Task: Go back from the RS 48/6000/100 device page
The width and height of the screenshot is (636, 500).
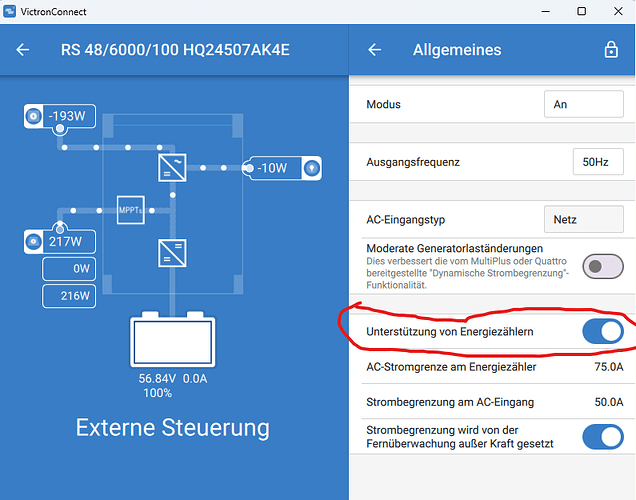Action: [x=23, y=50]
